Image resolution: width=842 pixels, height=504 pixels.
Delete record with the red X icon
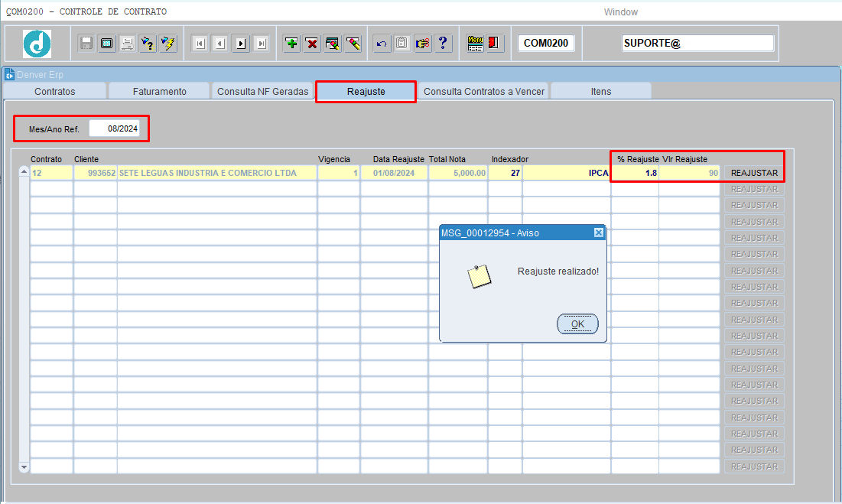coord(312,44)
